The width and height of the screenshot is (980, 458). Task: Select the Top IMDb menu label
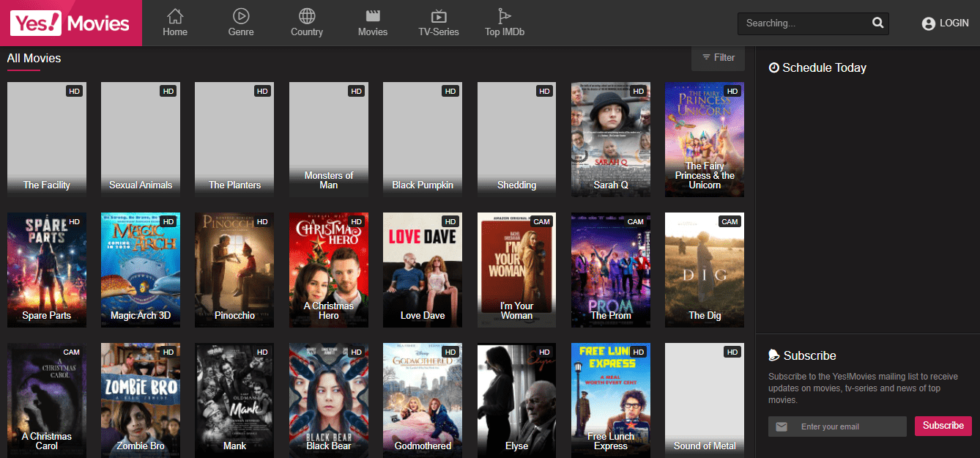(505, 32)
